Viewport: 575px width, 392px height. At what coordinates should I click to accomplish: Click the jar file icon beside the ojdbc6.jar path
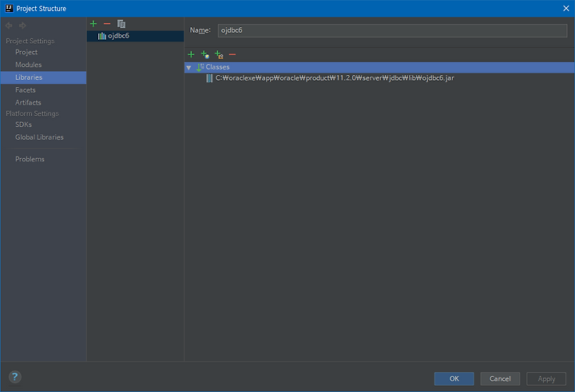click(x=209, y=78)
